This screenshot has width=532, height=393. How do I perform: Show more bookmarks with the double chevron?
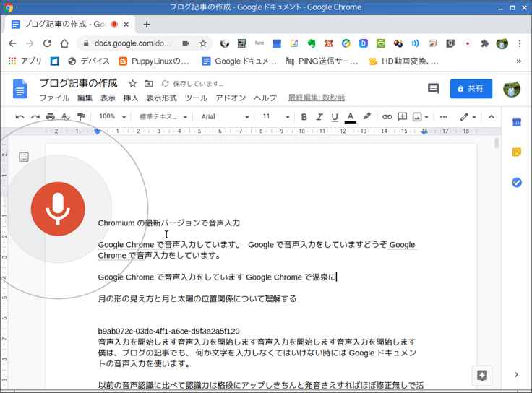point(518,61)
